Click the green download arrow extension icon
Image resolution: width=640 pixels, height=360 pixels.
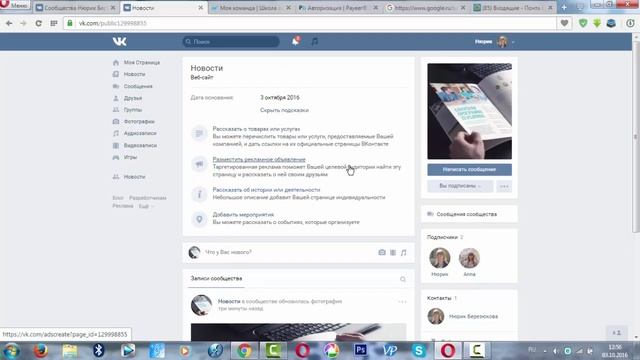(x=597, y=23)
